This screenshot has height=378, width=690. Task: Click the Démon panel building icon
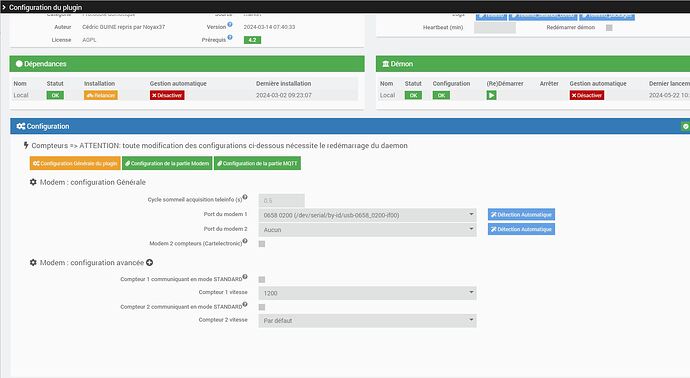click(x=385, y=64)
